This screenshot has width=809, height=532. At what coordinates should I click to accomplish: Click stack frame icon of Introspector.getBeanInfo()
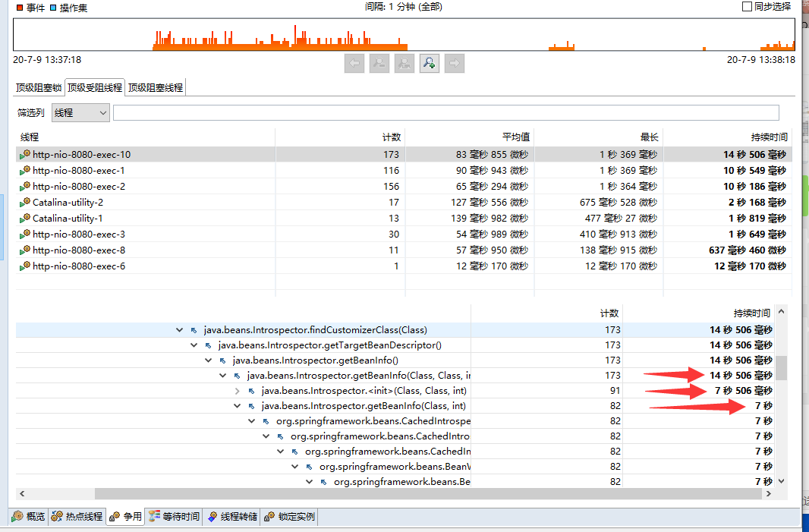(223, 360)
